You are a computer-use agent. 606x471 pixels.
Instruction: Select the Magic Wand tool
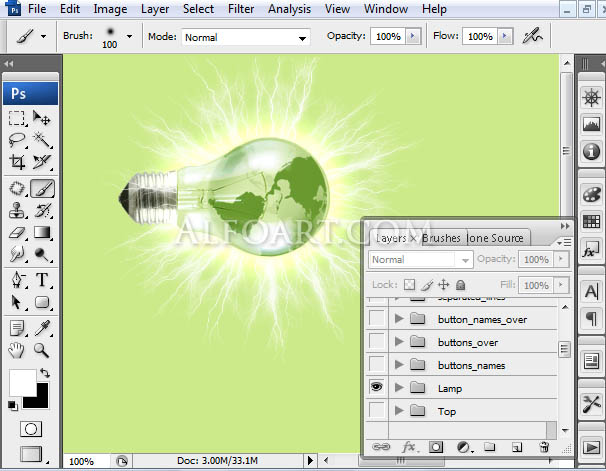[x=42, y=140]
